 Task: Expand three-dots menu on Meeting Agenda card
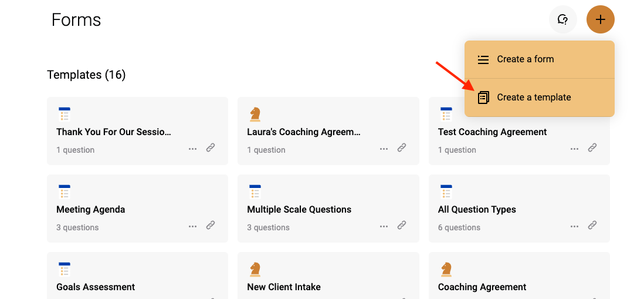pyautogui.click(x=192, y=226)
